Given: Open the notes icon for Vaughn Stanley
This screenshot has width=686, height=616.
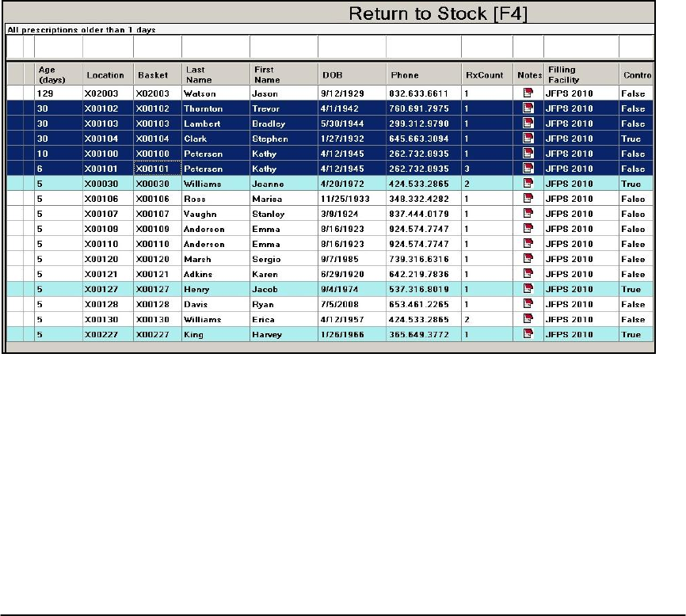Looking at the screenshot, I should pos(528,213).
